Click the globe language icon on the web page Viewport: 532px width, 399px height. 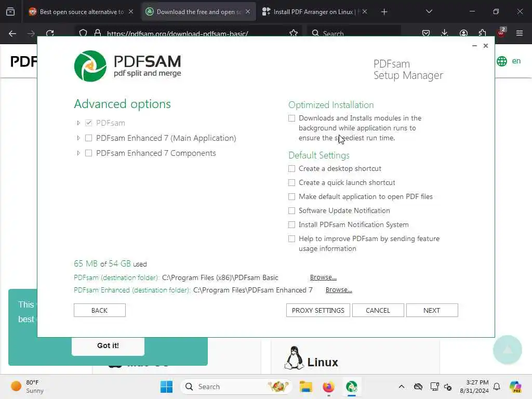pos(502,61)
